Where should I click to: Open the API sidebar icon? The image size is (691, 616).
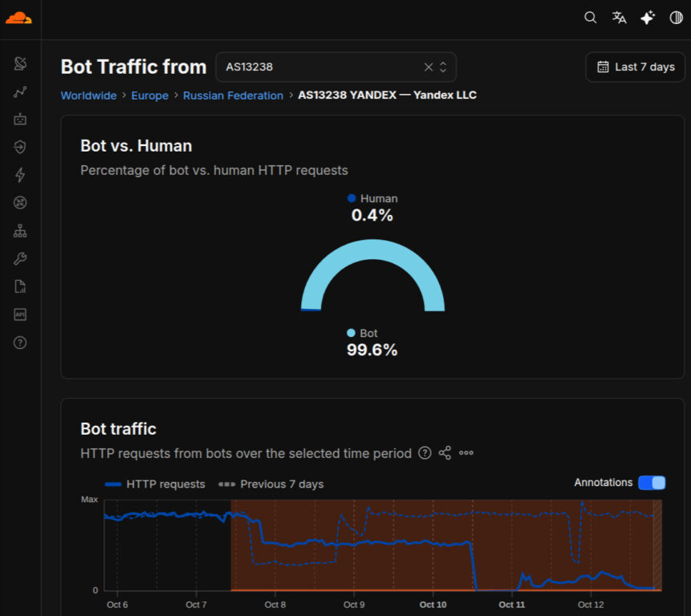(20, 314)
